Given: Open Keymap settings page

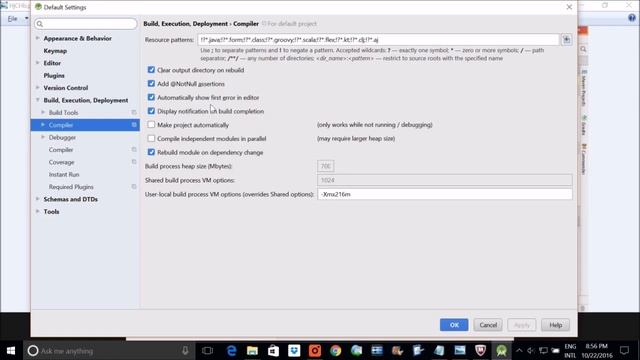Looking at the screenshot, I should tap(55, 51).
